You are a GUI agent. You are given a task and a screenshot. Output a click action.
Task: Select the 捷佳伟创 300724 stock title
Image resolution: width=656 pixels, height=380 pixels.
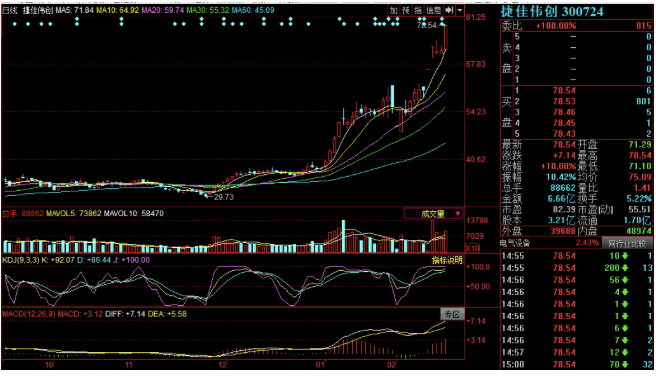[x=552, y=11]
